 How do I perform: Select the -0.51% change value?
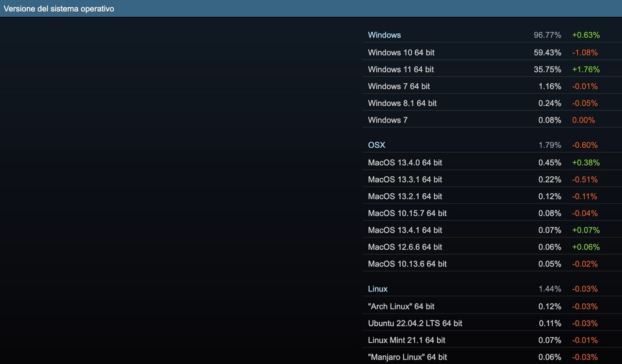(585, 180)
